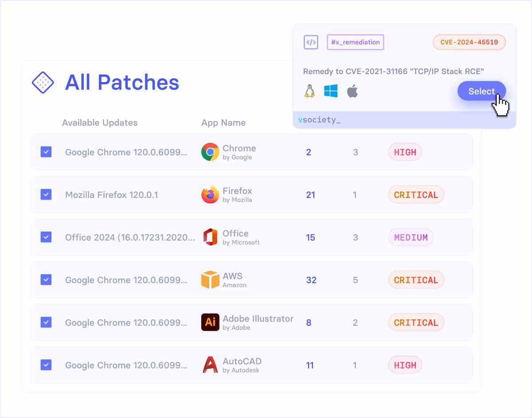Click the Mozilla Firefox 120.0.1 update name
Screen dimensions: 532x418
[112, 195]
